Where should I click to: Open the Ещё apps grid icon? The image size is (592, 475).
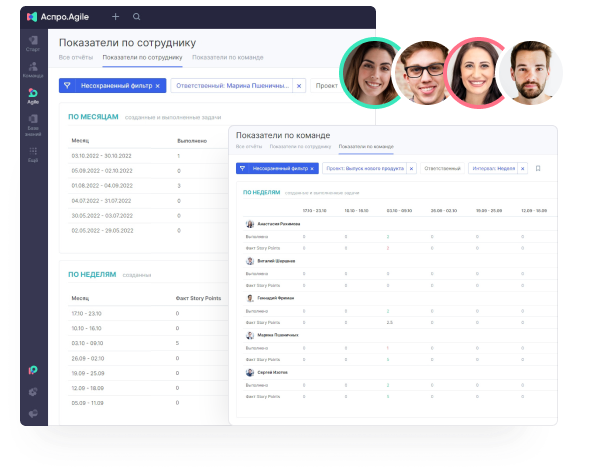(33, 154)
